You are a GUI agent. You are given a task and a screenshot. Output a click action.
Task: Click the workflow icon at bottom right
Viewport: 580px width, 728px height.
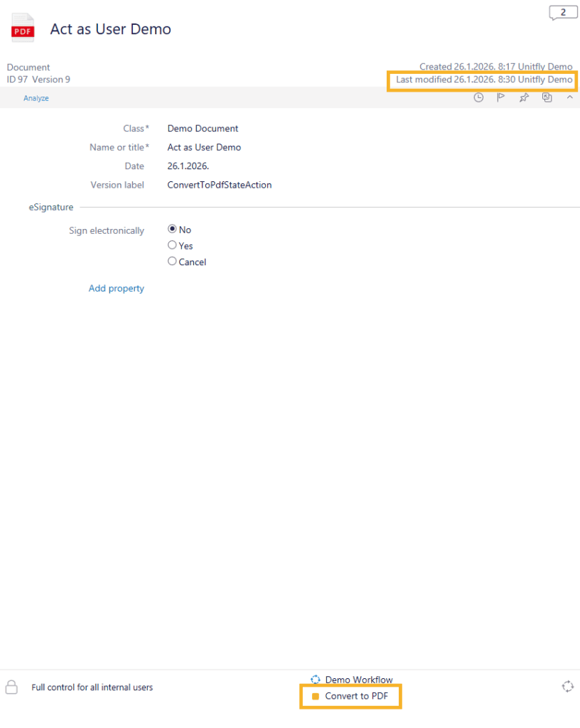[567, 686]
